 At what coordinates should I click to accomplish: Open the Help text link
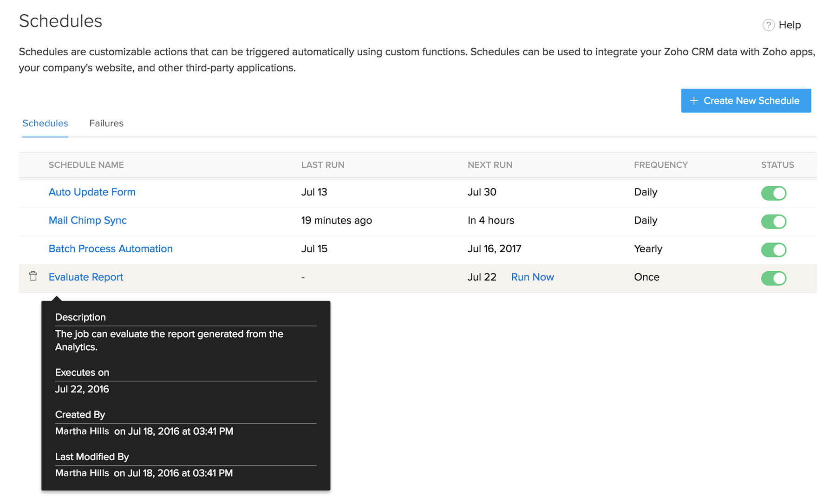point(790,25)
